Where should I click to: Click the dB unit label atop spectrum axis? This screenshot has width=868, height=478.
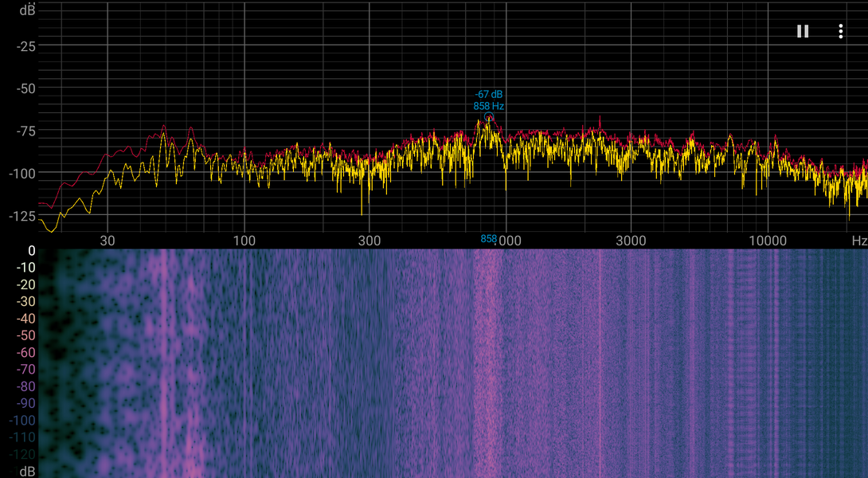[27, 10]
